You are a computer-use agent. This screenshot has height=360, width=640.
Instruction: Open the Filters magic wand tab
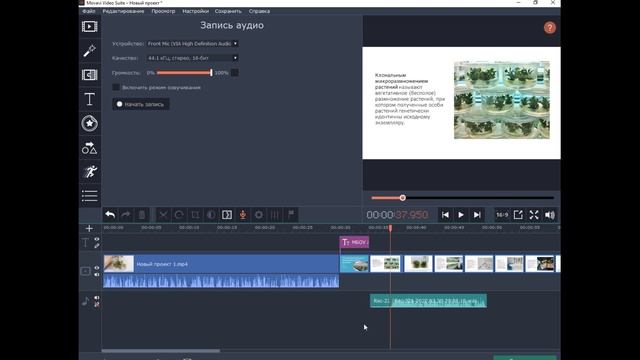pyautogui.click(x=89, y=51)
